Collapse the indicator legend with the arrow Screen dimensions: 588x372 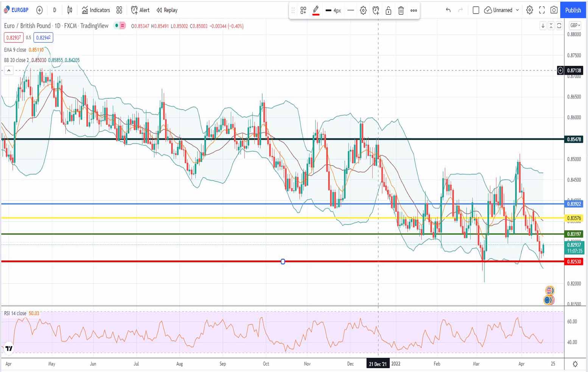pyautogui.click(x=9, y=70)
